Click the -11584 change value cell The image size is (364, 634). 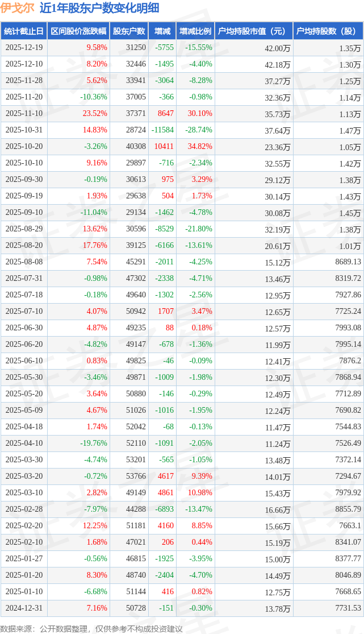162,130
